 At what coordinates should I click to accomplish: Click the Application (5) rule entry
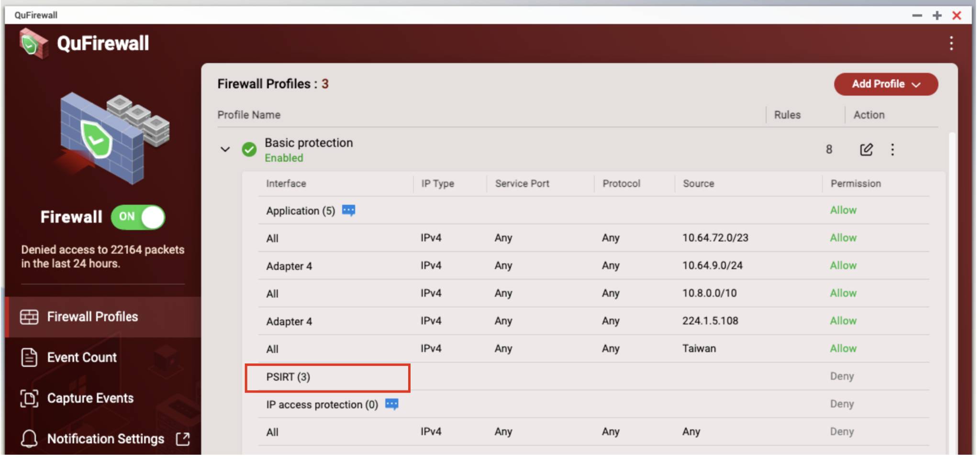tap(301, 211)
